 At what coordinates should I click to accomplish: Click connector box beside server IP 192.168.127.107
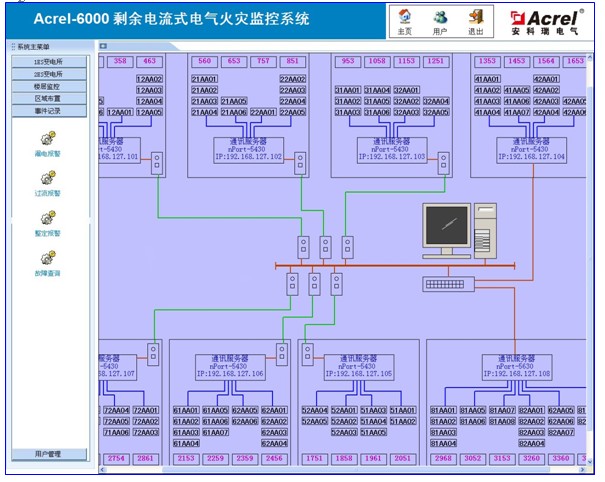click(153, 353)
